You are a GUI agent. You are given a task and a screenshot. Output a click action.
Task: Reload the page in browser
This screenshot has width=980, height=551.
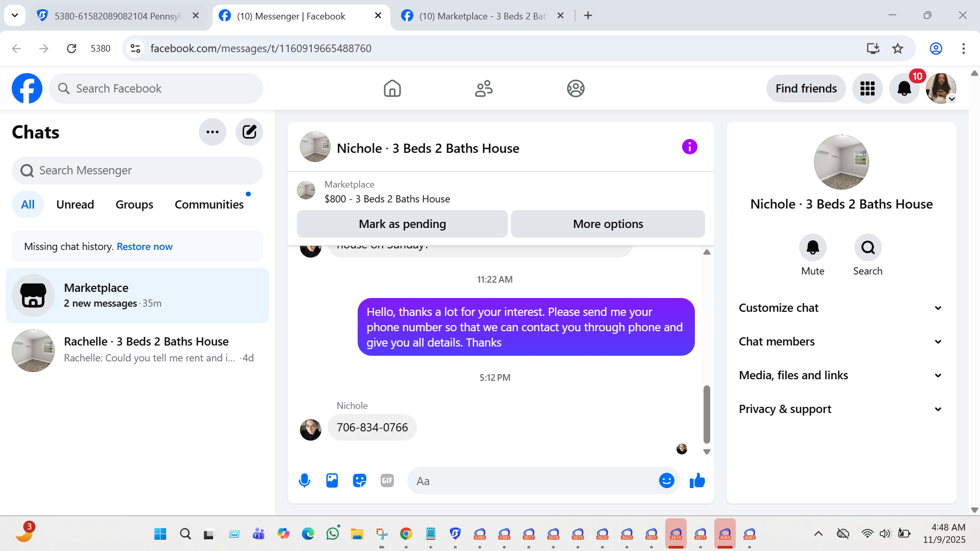72,49
